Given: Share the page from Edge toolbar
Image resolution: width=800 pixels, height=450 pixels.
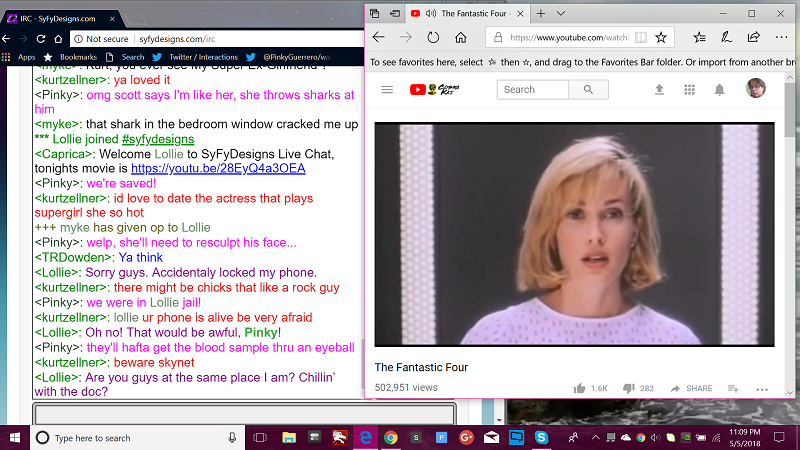Looking at the screenshot, I should [x=754, y=37].
